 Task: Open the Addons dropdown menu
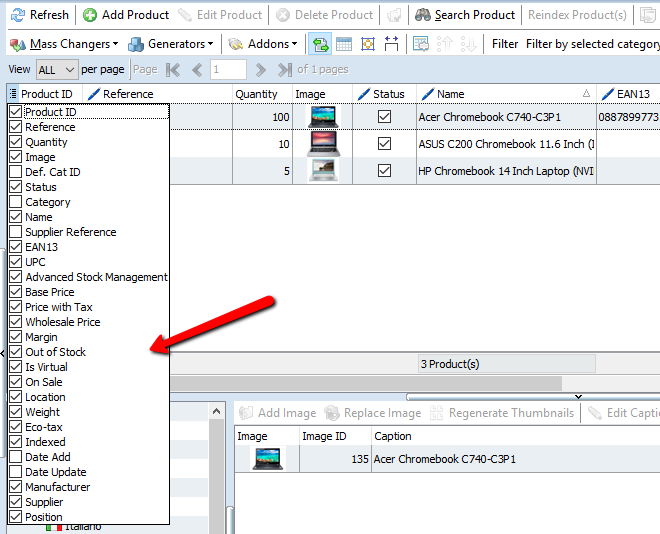(264, 44)
